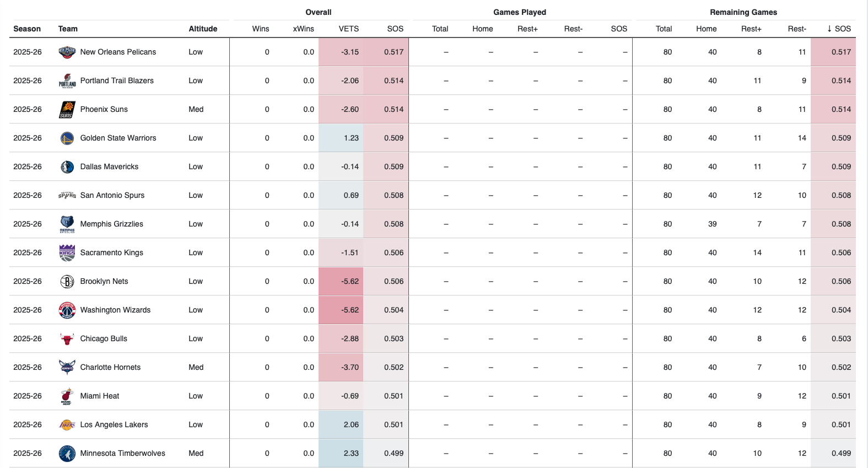Image resolution: width=868 pixels, height=468 pixels.
Task: Sort table by Altitude column header
Action: click(x=203, y=29)
